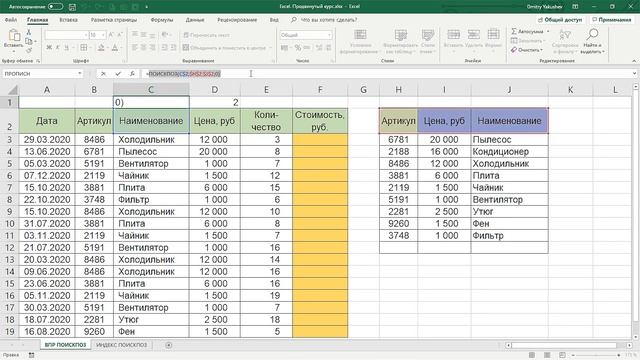The image size is (640, 360).
Task: Open the AutoSum (Автосумма) dropdown arrow
Action: tap(548, 31)
